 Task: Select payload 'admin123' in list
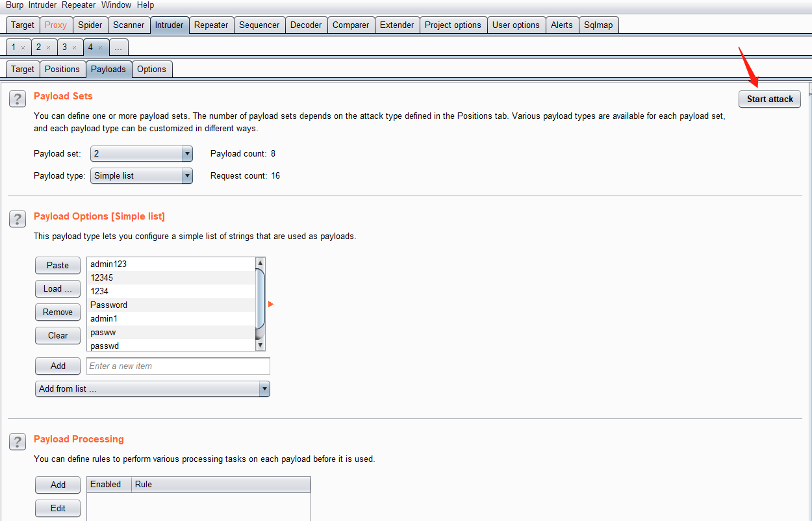tap(171, 264)
